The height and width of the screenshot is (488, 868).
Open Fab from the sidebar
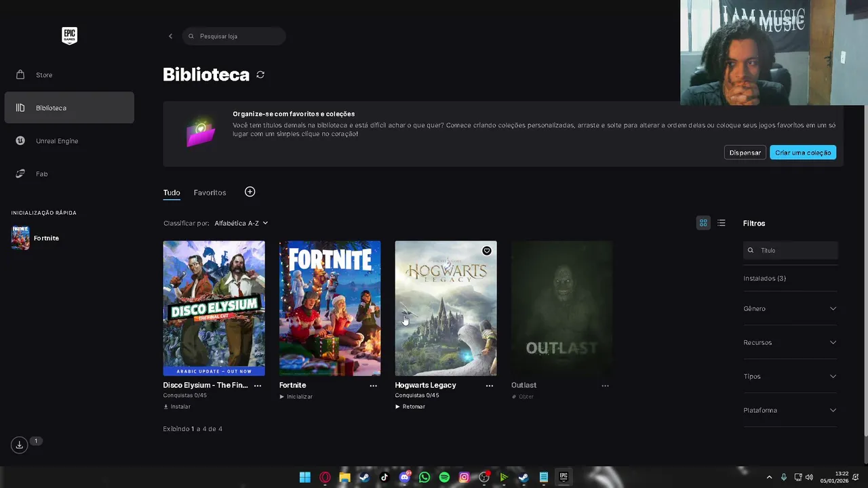(x=69, y=174)
